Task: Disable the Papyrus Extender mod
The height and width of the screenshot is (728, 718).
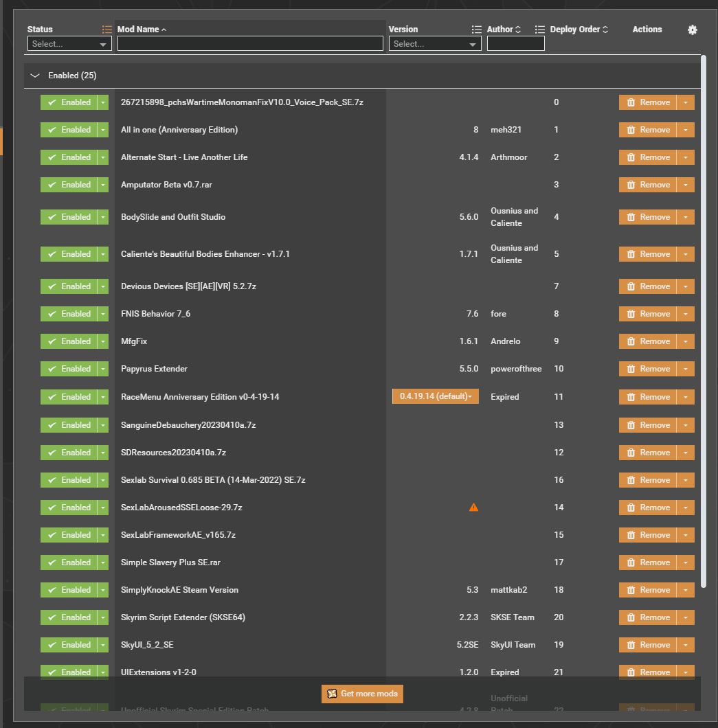Action: [69, 369]
